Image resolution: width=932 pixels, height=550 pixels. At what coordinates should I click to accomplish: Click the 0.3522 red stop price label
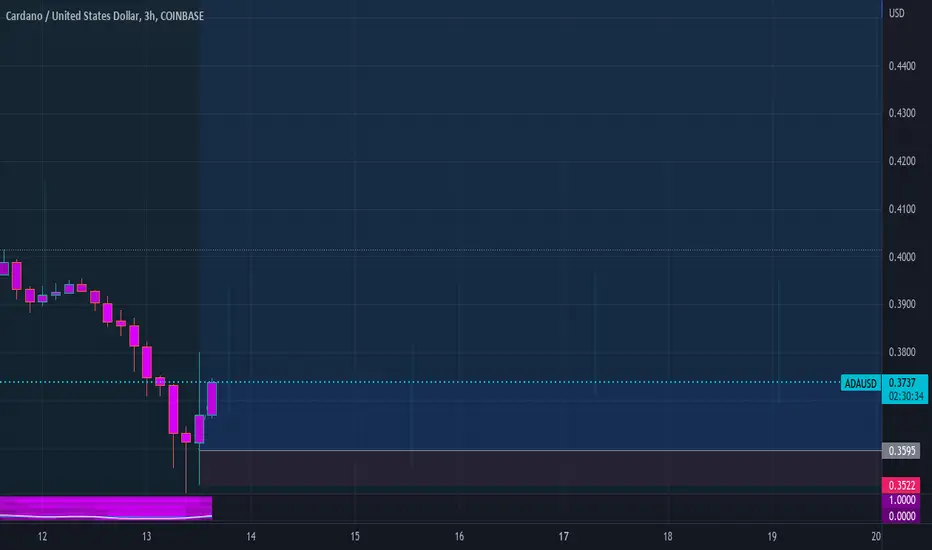901,485
